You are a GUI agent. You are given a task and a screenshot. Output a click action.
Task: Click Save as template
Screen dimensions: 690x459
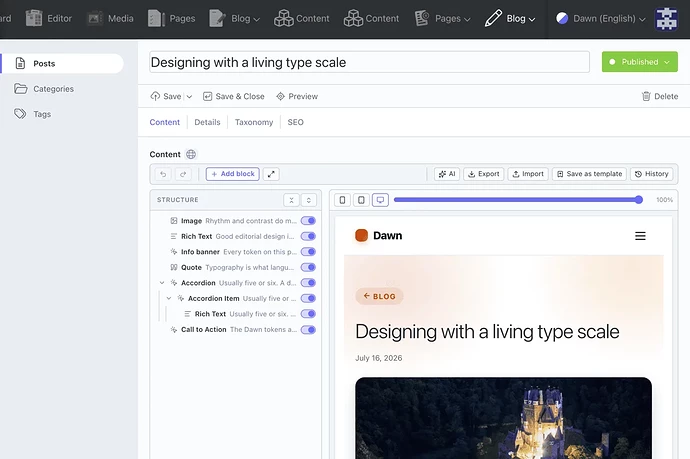(590, 174)
